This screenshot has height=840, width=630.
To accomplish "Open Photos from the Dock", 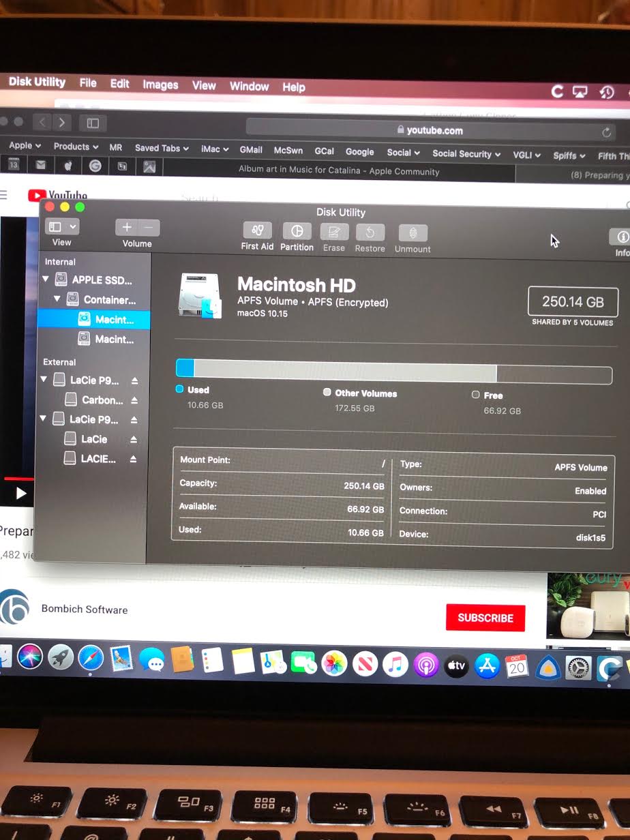I will (334, 663).
